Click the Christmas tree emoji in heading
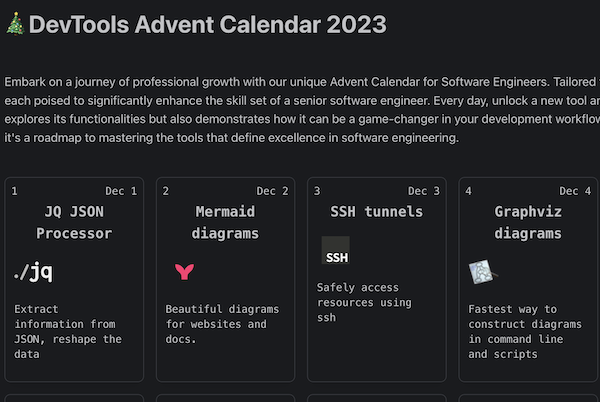The height and width of the screenshot is (402, 600). pos(15,24)
